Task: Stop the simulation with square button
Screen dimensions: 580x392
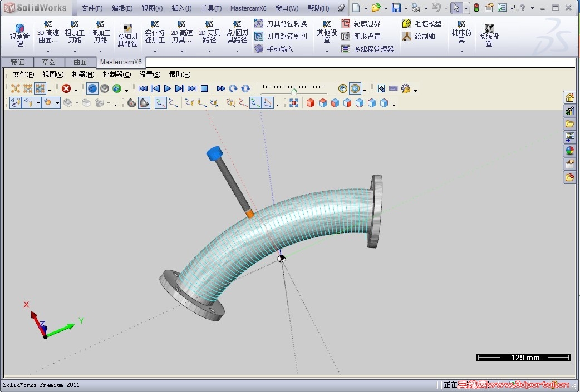Action: click(x=204, y=88)
